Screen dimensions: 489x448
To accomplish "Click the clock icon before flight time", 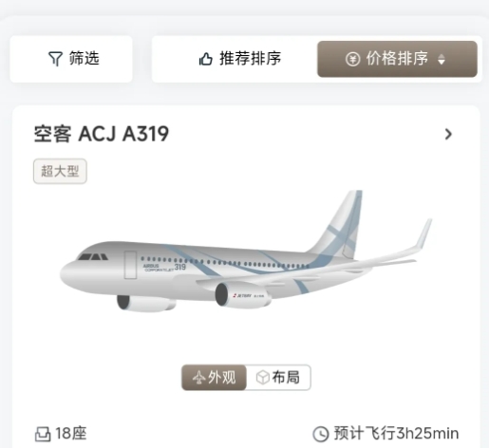I will 321,434.
